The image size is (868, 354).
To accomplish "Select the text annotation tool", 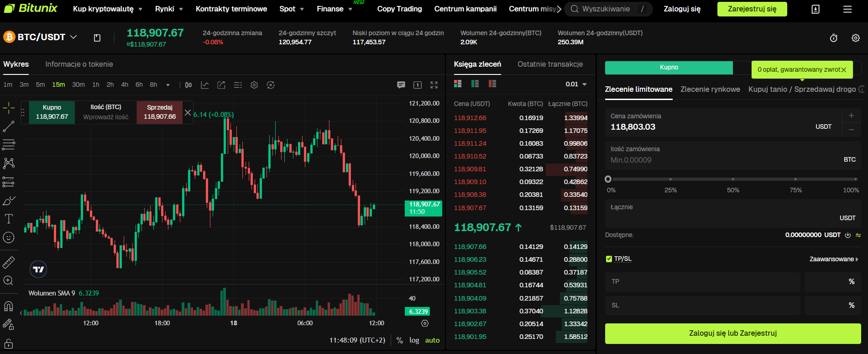I will click(x=9, y=219).
